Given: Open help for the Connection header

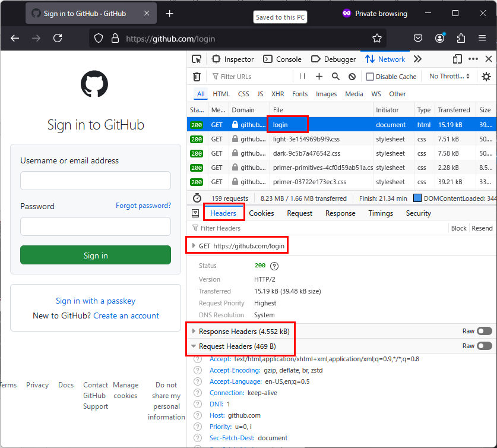Looking at the screenshot, I should pyautogui.click(x=198, y=393).
